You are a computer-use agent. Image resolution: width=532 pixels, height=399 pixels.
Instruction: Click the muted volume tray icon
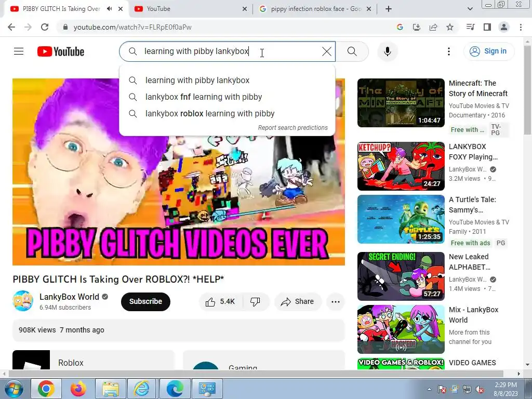pos(480,389)
